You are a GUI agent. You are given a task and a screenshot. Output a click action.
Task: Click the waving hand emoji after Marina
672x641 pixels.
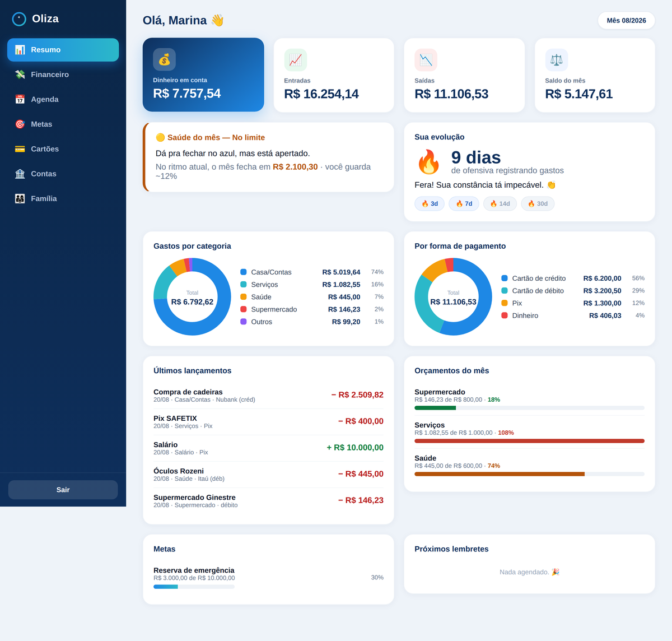pos(217,21)
